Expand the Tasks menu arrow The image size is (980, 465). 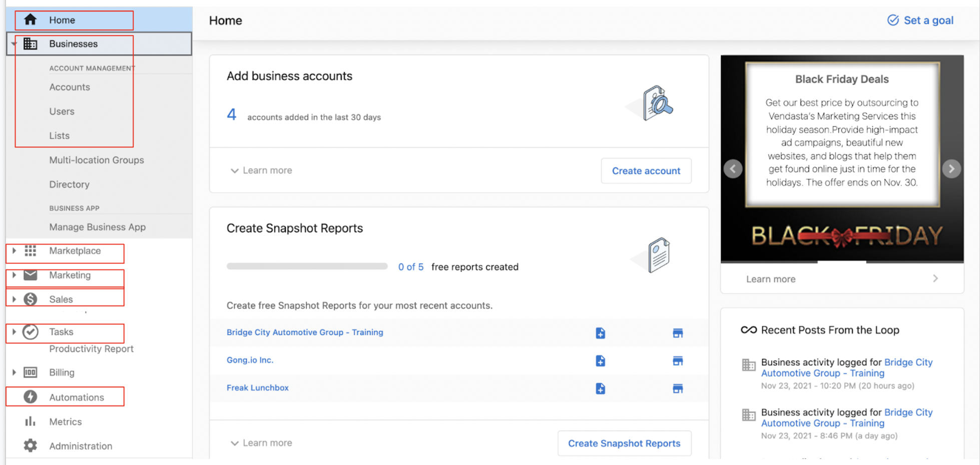pyautogui.click(x=14, y=332)
